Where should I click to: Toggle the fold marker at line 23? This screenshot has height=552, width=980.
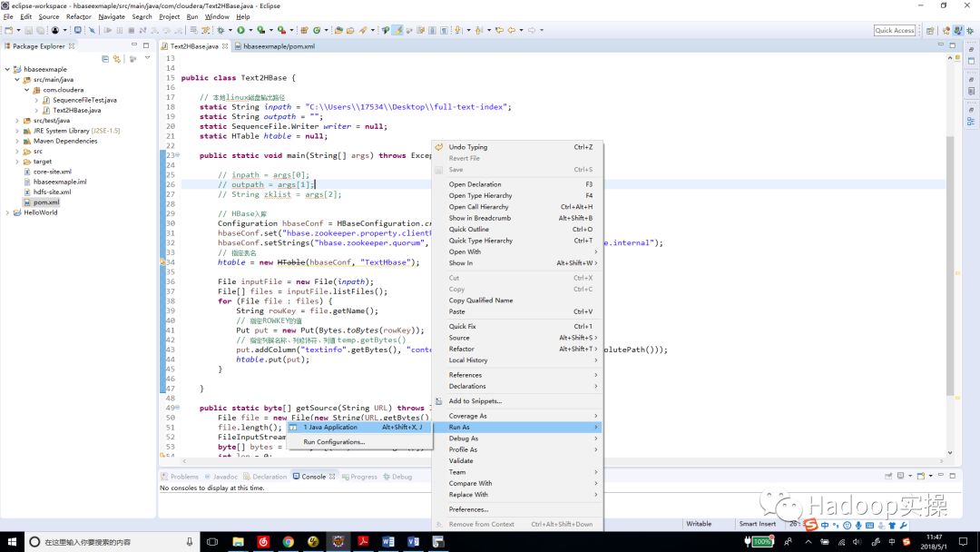(178, 154)
